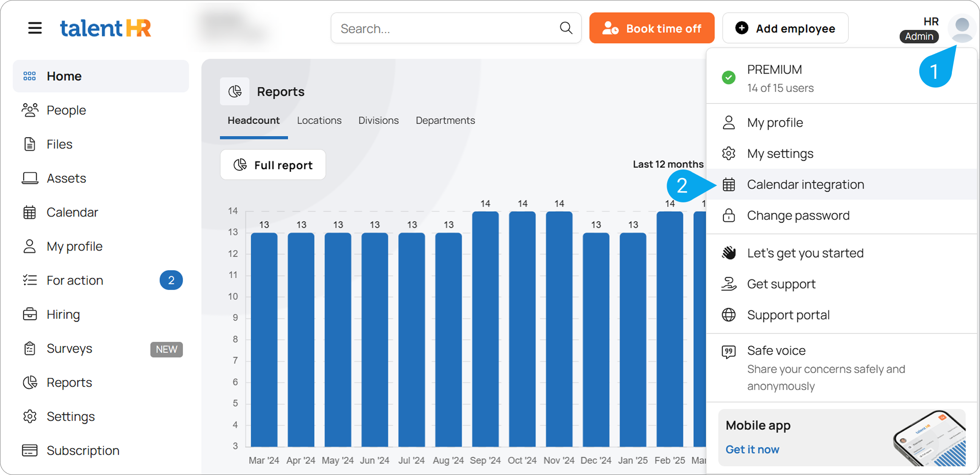
Task: Click the Get support hand icon
Action: point(729,284)
